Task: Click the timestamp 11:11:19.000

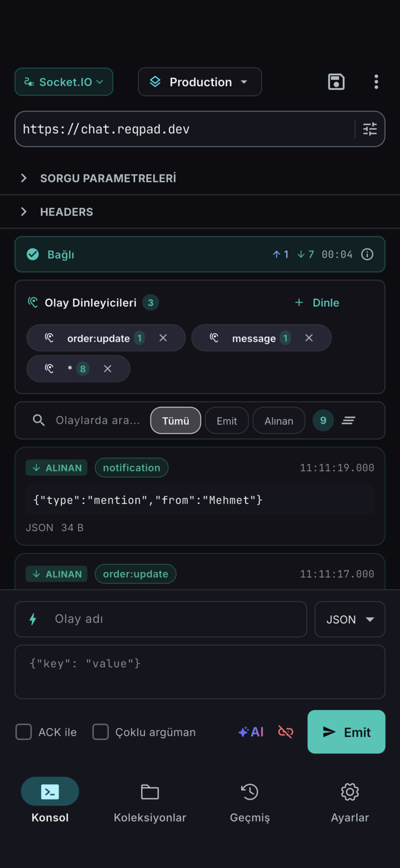Action: click(337, 468)
